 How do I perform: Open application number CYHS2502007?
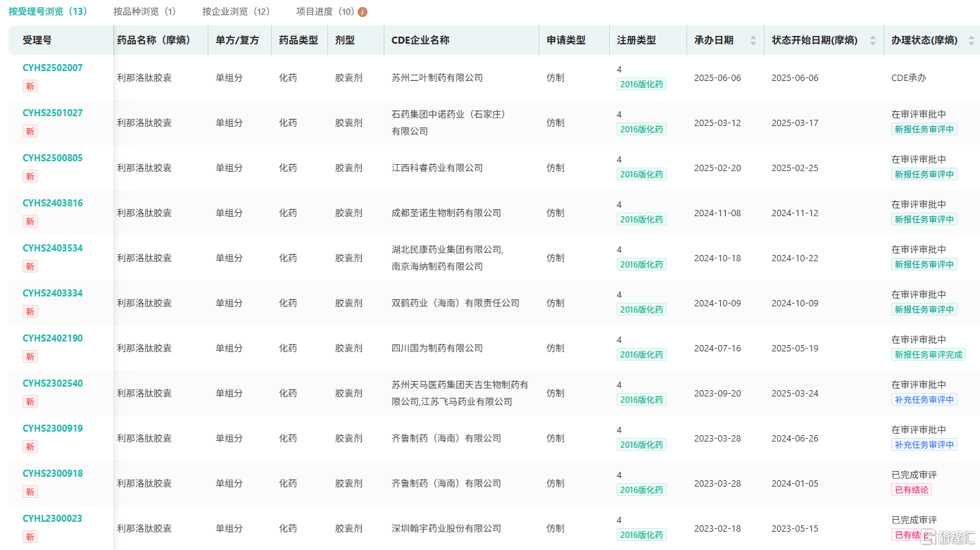53,68
